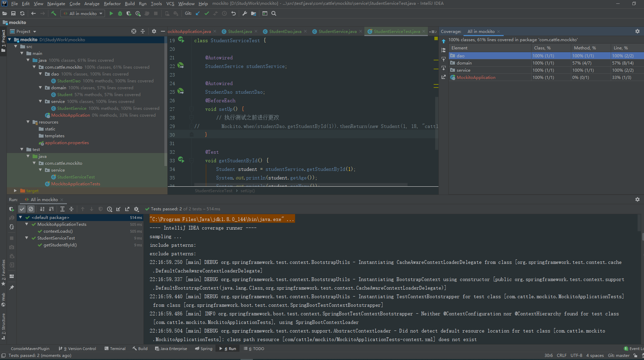Close the 'All in mockito' Coverage tab
Screen dimensions: 644x360
(499, 32)
